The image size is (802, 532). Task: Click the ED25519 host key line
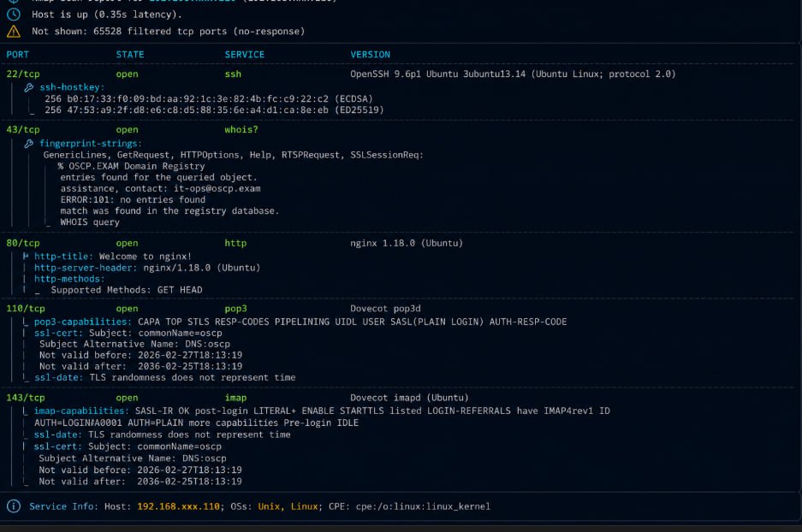pyautogui.click(x=214, y=109)
